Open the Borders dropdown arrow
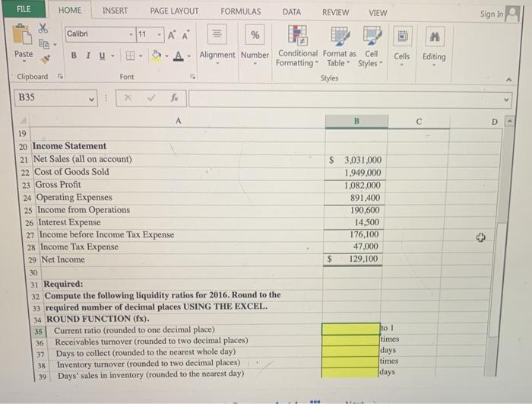 141,56
